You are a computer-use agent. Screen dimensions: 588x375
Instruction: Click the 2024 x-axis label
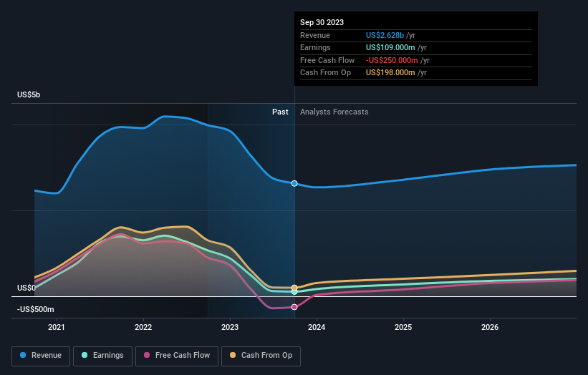(317, 328)
